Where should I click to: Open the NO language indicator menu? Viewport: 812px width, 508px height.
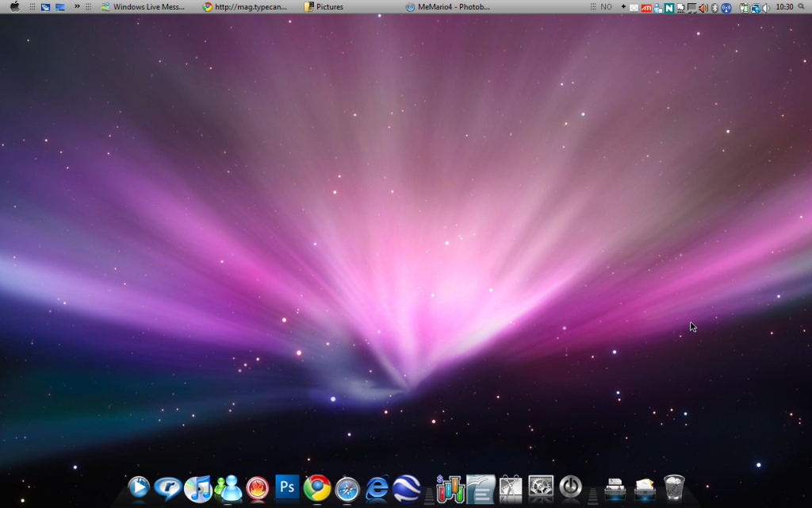click(x=606, y=6)
